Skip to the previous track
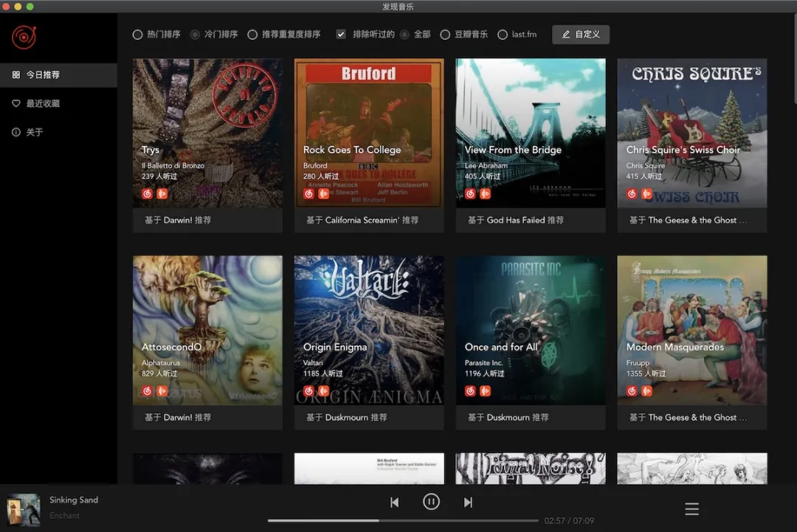Viewport: 797px width, 532px height. tap(395, 502)
